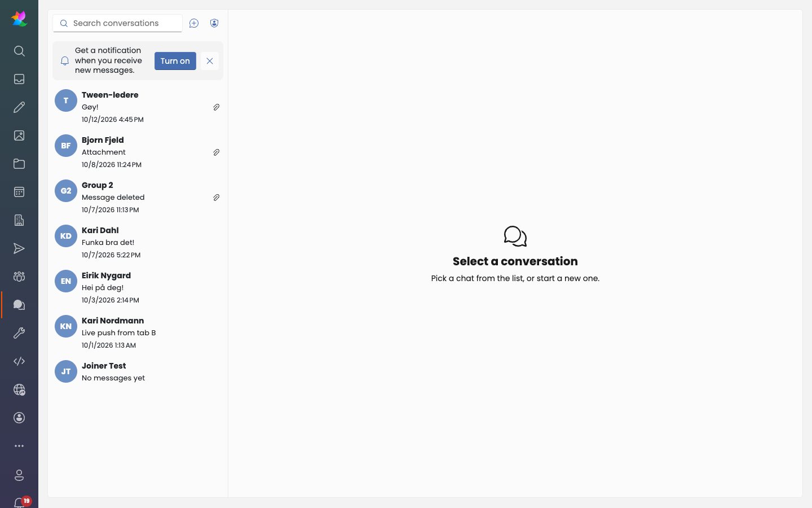The image size is (812, 508).
Task: Turn on message notifications
Action: (x=175, y=61)
